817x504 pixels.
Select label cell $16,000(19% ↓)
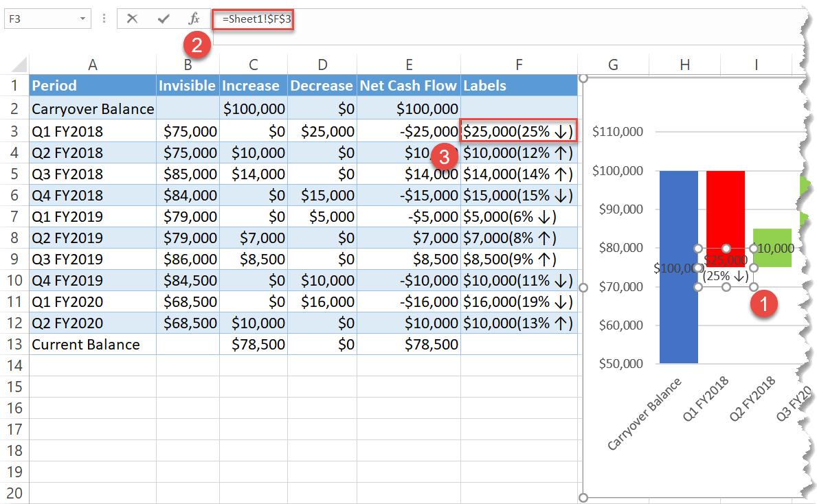click(x=519, y=301)
